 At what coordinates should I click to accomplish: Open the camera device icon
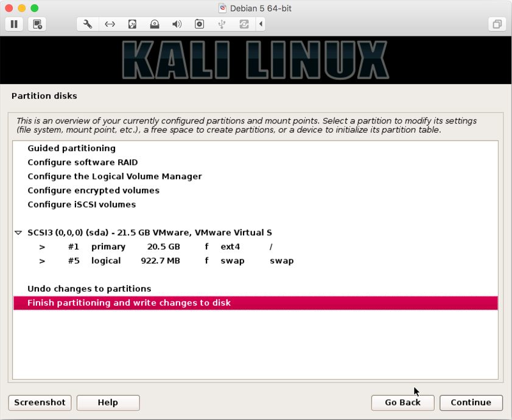coord(199,24)
